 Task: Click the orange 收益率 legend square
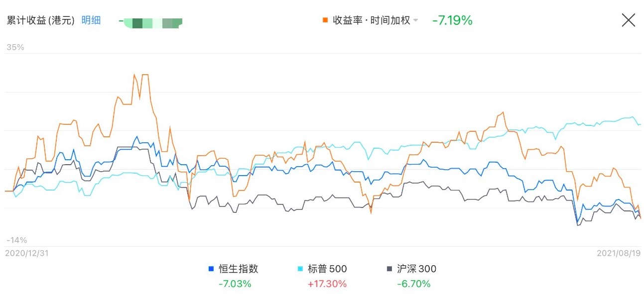pos(325,20)
